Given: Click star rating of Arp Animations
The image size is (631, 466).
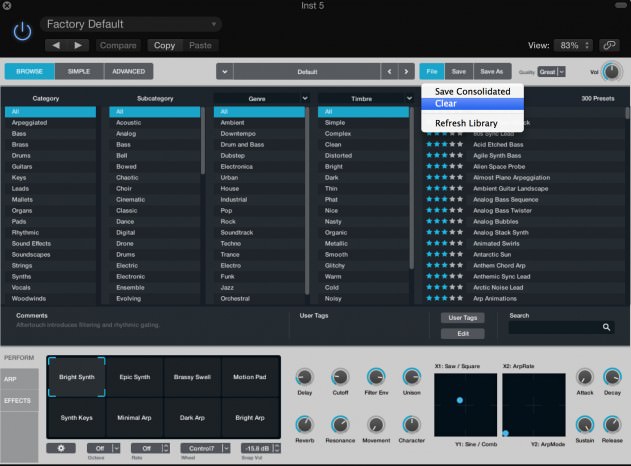Looking at the screenshot, I should 444,298.
